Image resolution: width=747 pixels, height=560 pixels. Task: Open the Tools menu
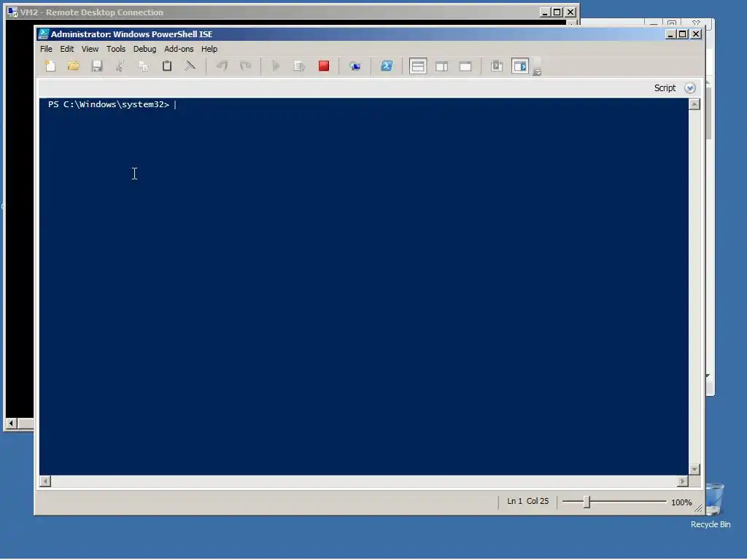pos(116,49)
